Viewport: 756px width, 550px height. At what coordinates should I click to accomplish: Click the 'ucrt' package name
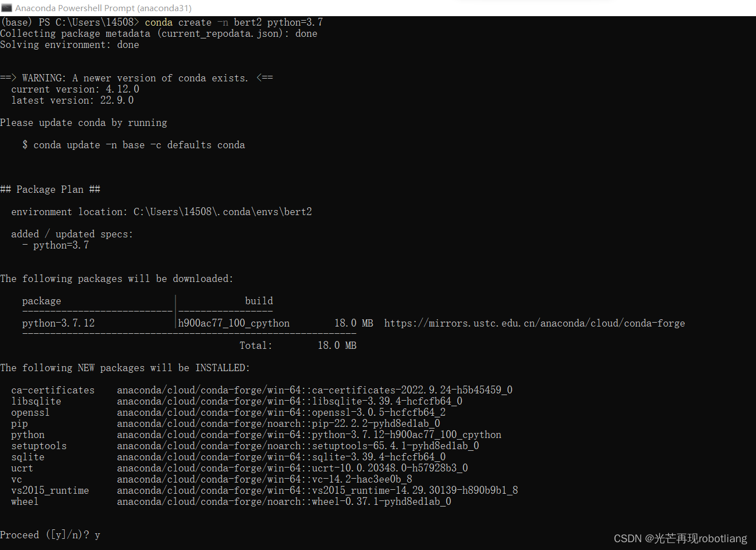[22, 468]
